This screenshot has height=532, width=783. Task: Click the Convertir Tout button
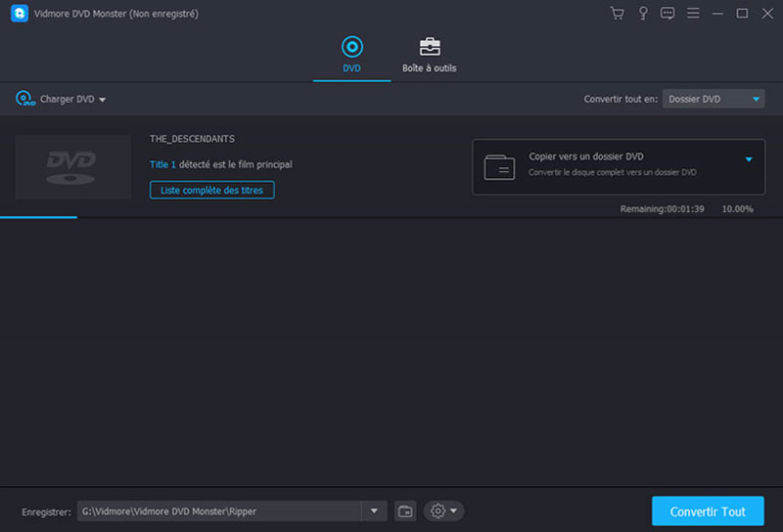pos(708,511)
